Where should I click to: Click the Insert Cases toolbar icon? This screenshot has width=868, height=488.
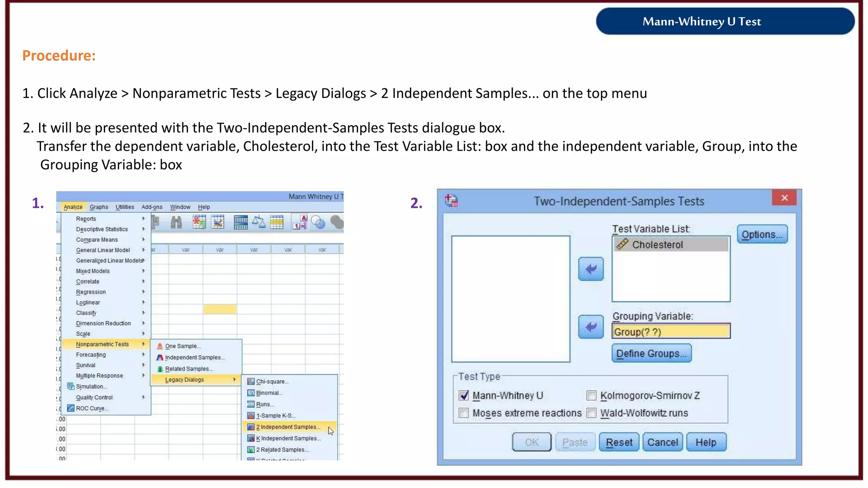pyautogui.click(x=199, y=222)
